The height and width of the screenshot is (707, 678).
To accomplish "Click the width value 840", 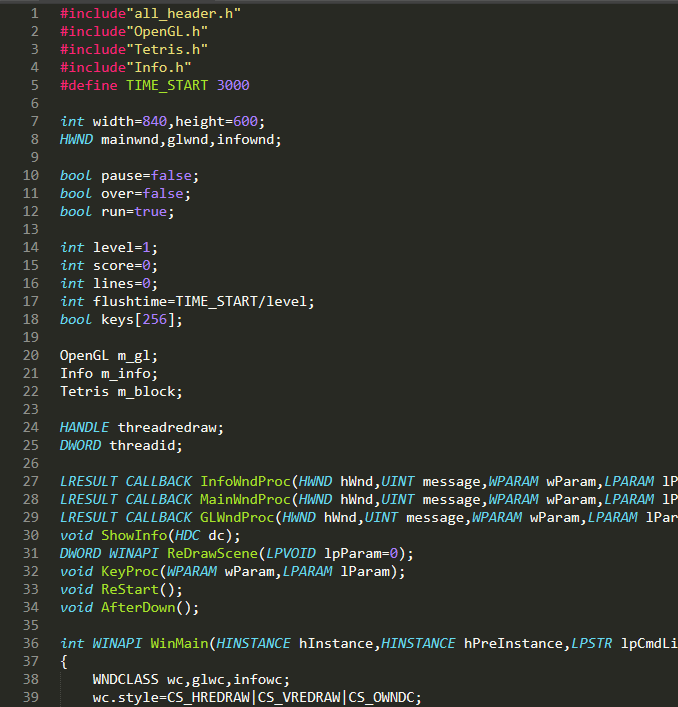I will tap(155, 122).
